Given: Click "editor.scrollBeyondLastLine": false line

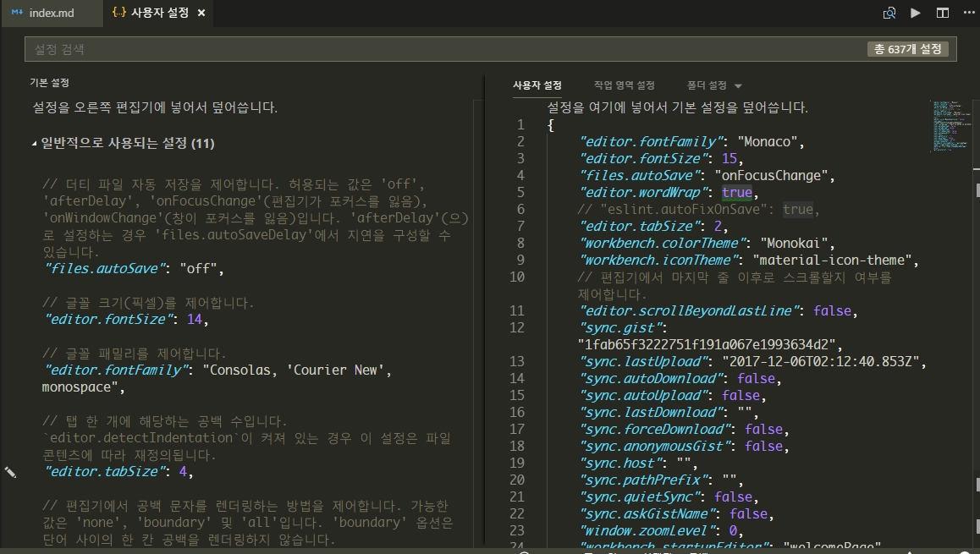Looking at the screenshot, I should 718,311.
